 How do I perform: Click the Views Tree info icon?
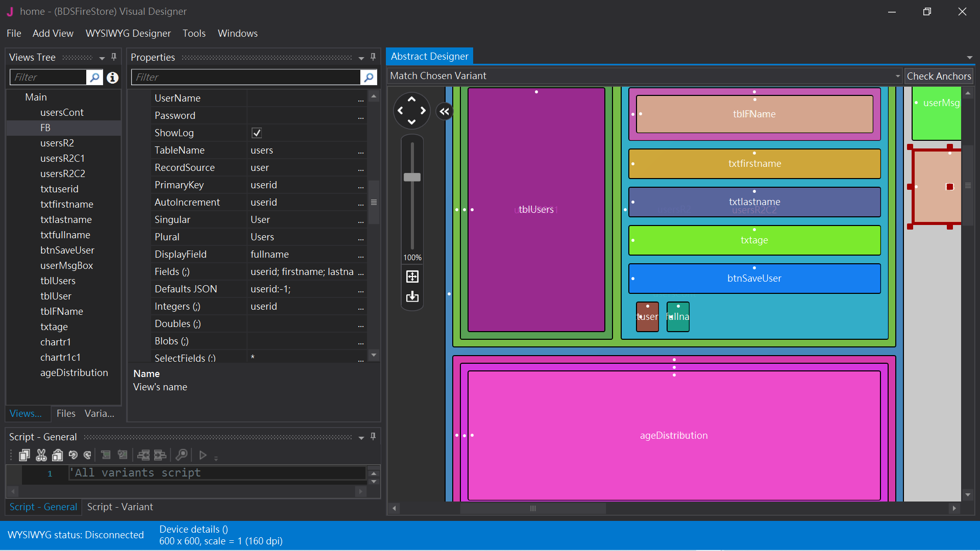pos(112,78)
